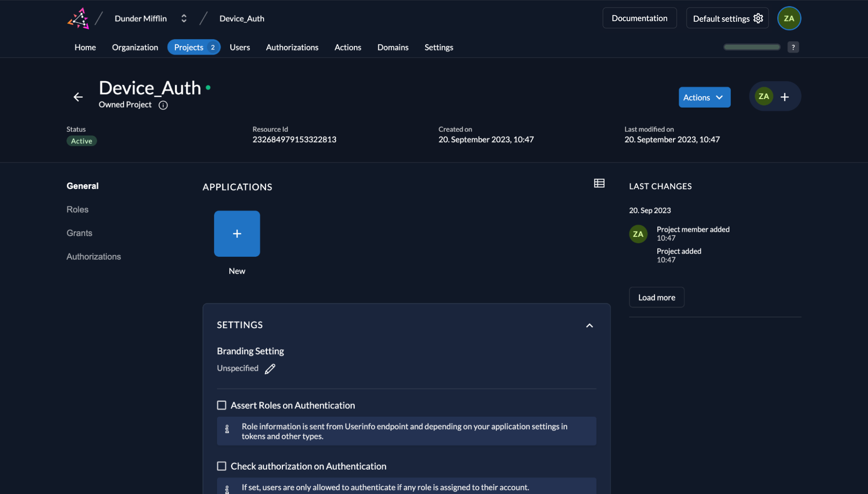The image size is (868, 494).
Task: Click the progress bar near help icon
Action: click(751, 47)
